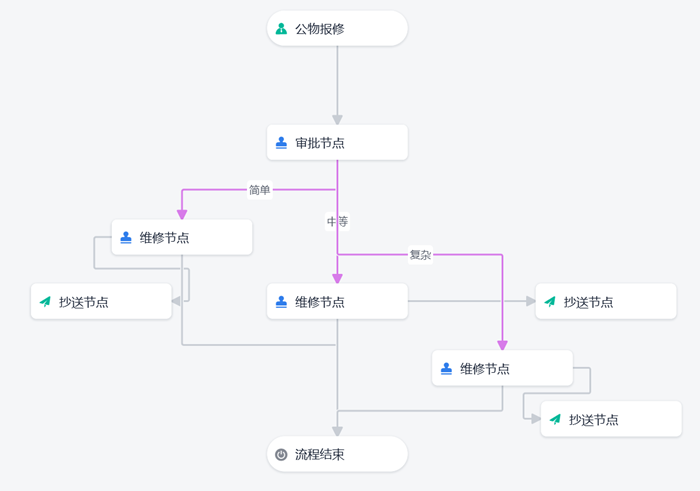The height and width of the screenshot is (491, 700).
Task: Select the 公物报修 start node
Action: (337, 29)
